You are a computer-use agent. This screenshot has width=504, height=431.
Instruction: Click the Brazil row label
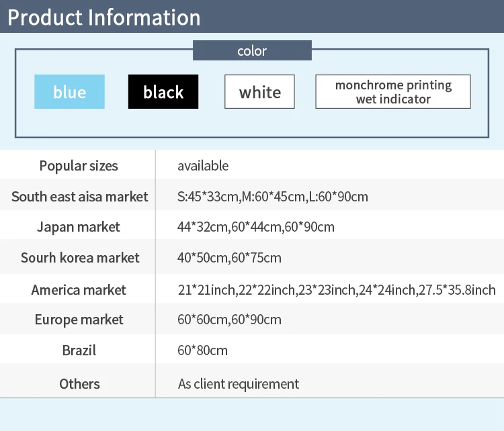point(79,350)
